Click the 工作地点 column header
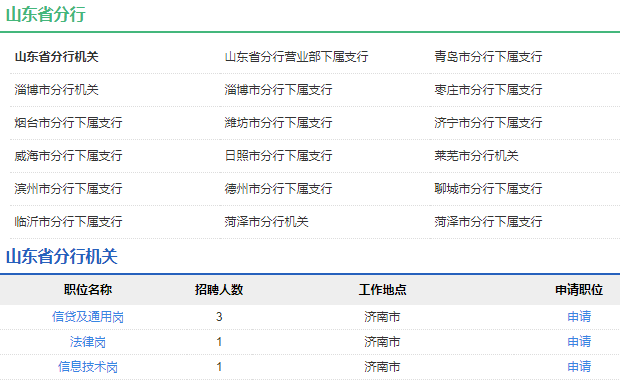 [382, 290]
